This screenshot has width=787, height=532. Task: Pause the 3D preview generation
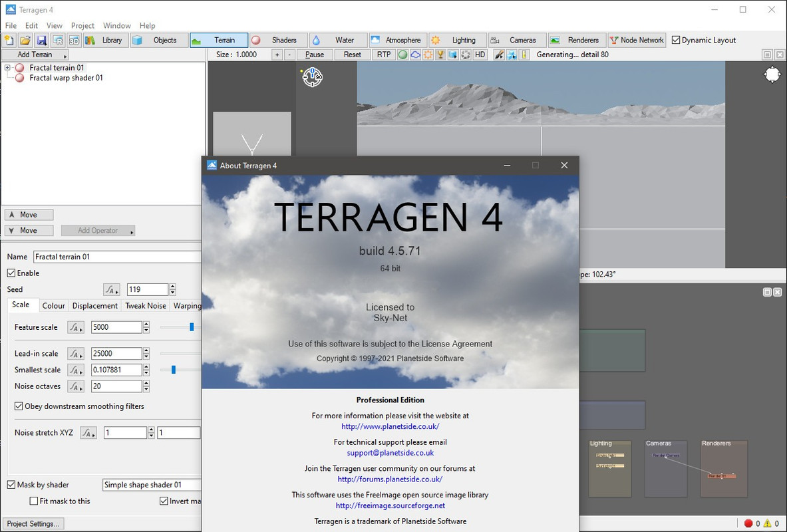[x=315, y=55]
